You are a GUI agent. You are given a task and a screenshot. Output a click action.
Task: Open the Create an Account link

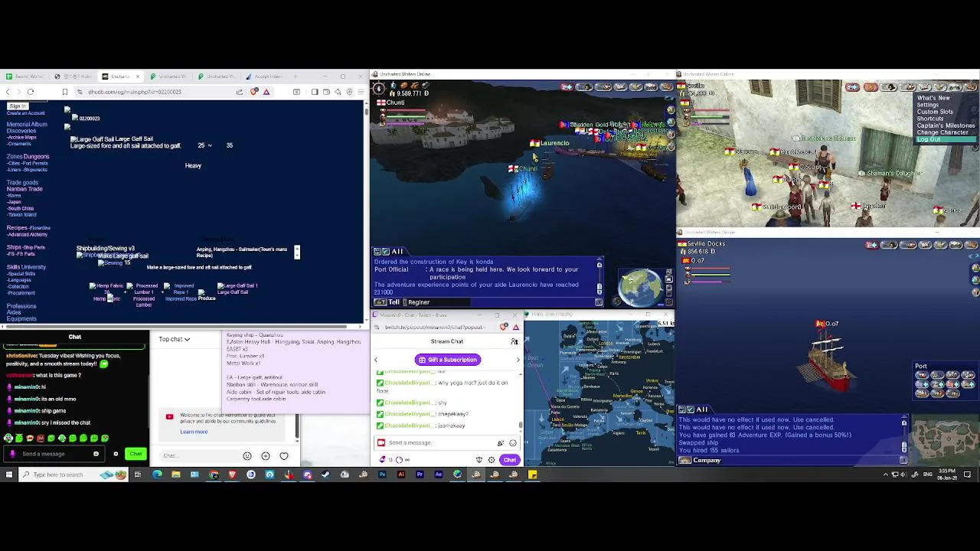pyautogui.click(x=26, y=112)
